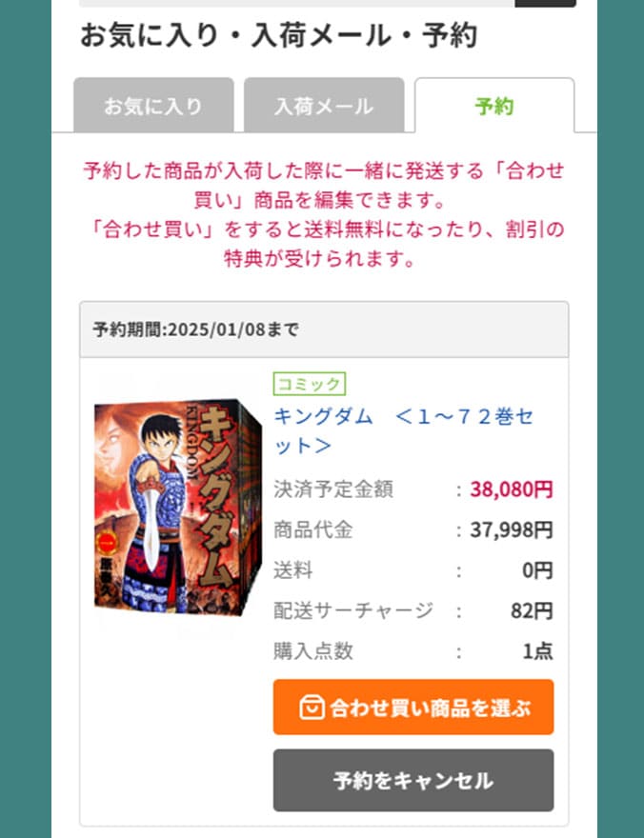Click the 決済予定金額 label
The height and width of the screenshot is (838, 644).
[333, 489]
